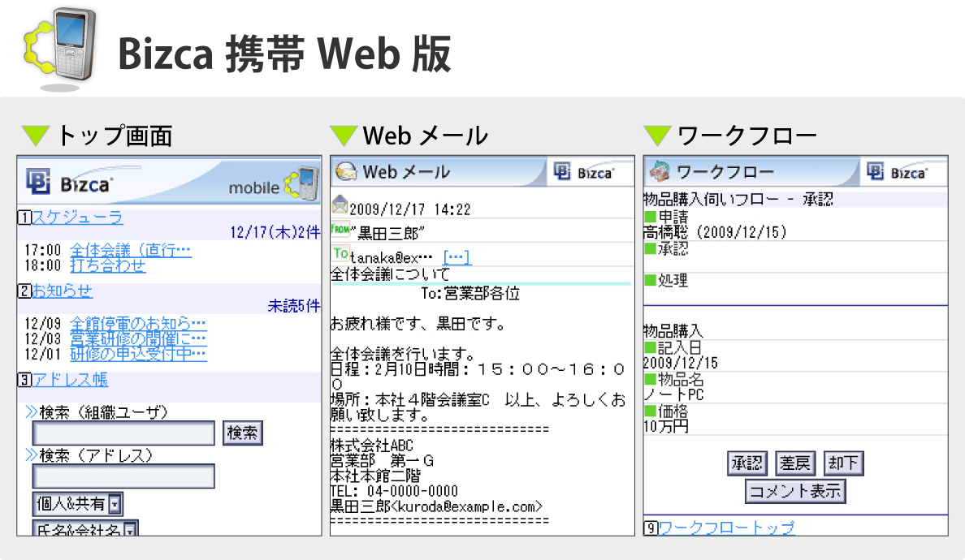Click the green triangle beside Web メール heading

[x=344, y=136]
